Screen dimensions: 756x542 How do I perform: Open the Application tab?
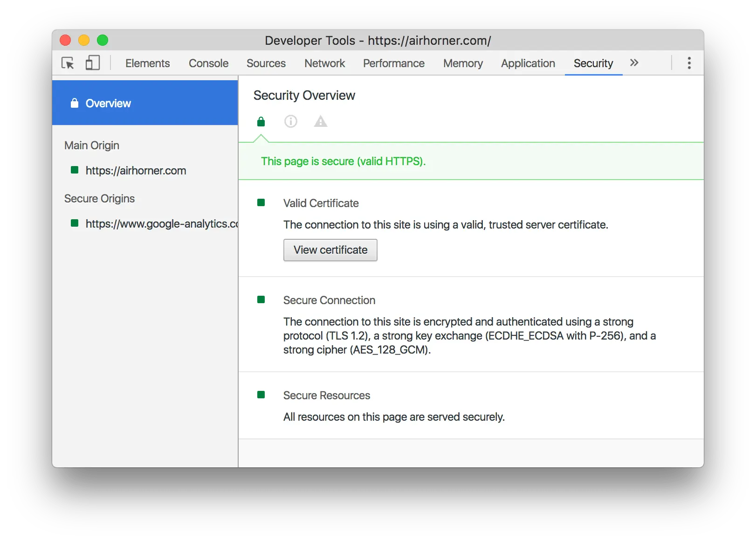(x=528, y=63)
